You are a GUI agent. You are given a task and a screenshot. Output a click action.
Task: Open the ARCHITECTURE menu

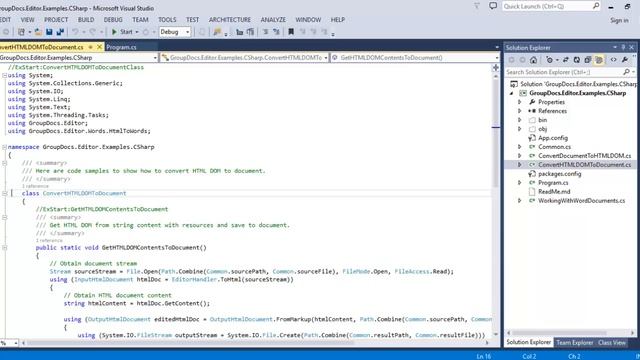[x=230, y=20]
